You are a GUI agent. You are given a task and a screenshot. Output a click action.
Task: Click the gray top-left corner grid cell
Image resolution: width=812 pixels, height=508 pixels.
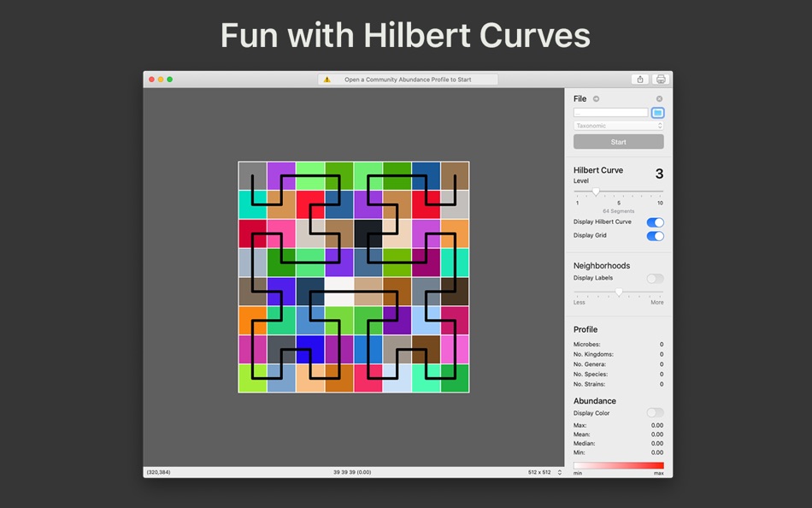252,175
